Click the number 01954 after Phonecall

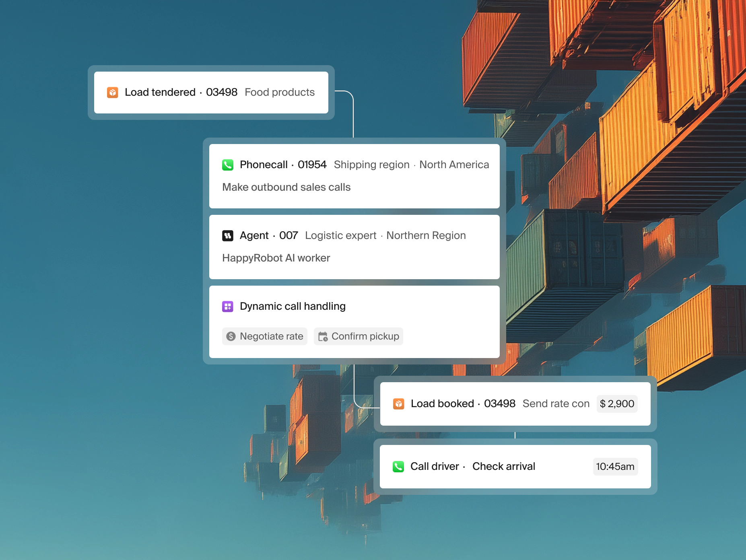(x=312, y=165)
